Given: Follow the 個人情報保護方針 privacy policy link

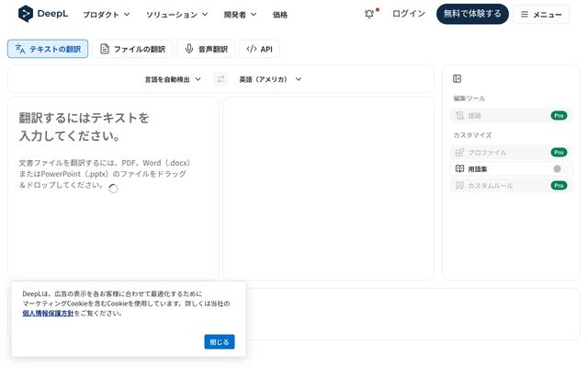Looking at the screenshot, I should pyautogui.click(x=48, y=313).
